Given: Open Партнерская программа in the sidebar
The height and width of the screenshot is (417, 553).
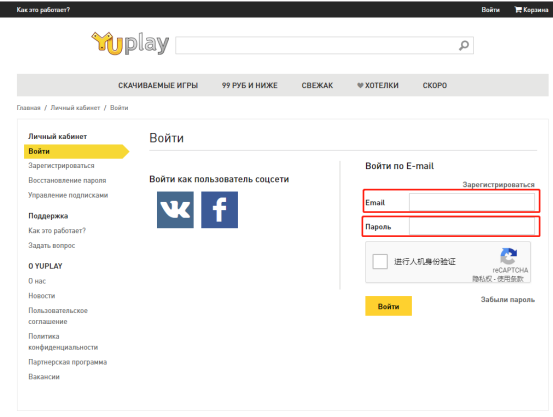Looking at the screenshot, I should coord(67,362).
